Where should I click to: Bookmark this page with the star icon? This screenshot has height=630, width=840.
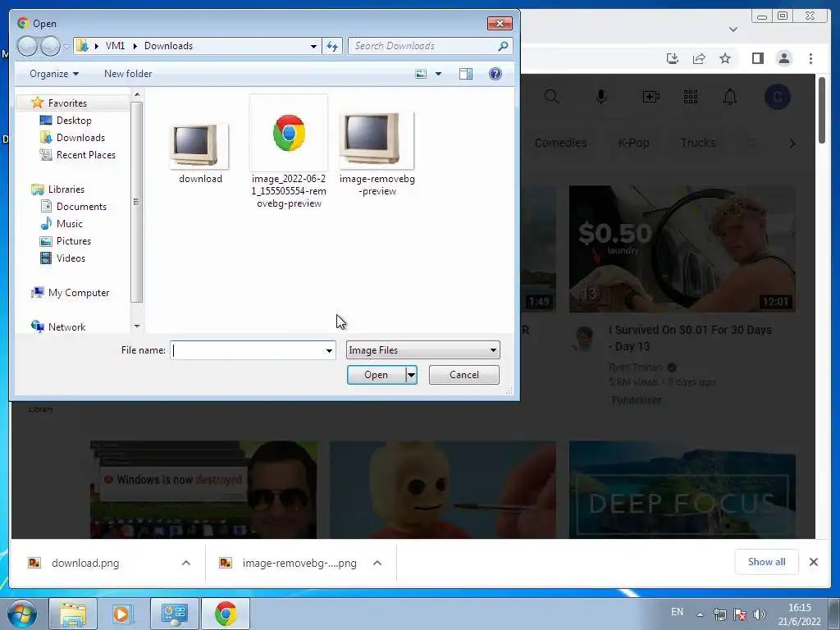725,58
